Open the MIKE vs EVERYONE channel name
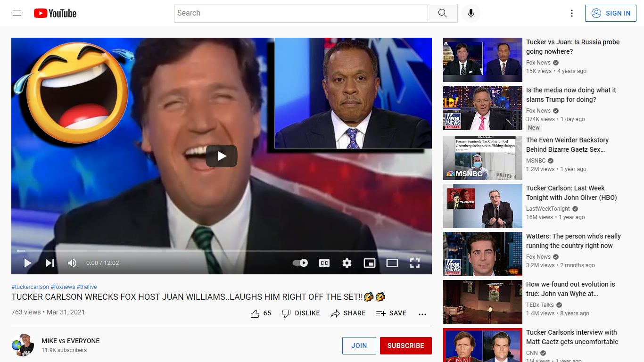Screen dimensions: 644x362 click(x=71, y=341)
